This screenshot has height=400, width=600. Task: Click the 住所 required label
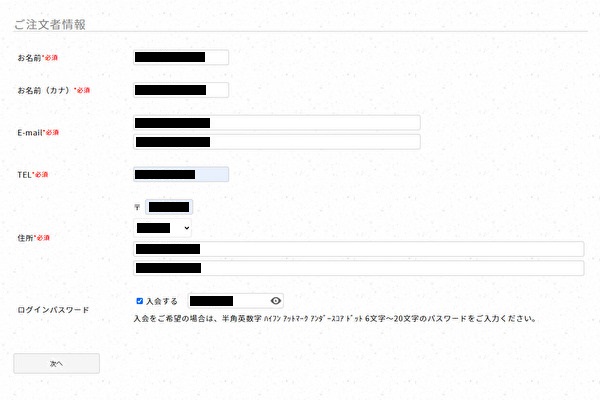[34, 238]
